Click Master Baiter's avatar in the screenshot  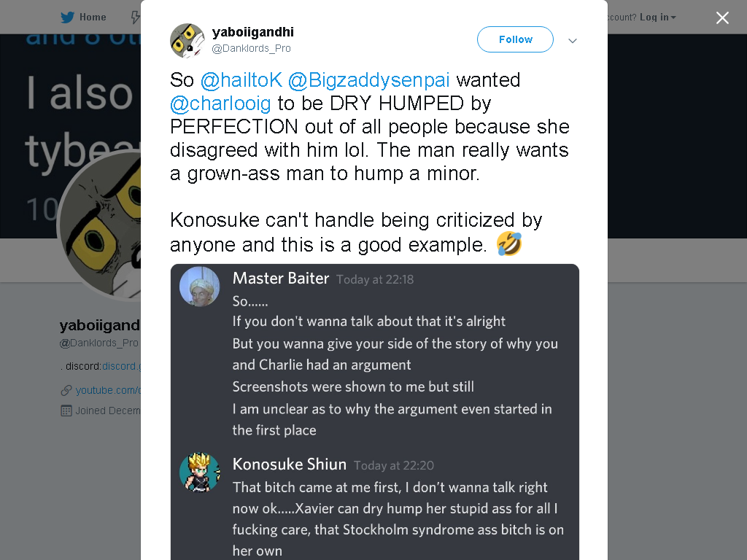(x=200, y=286)
